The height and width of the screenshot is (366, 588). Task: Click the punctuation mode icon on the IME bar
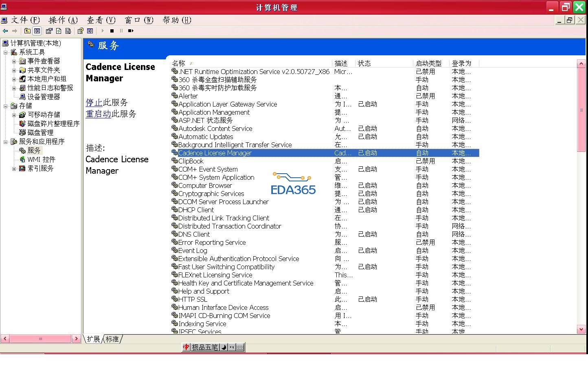pos(232,347)
